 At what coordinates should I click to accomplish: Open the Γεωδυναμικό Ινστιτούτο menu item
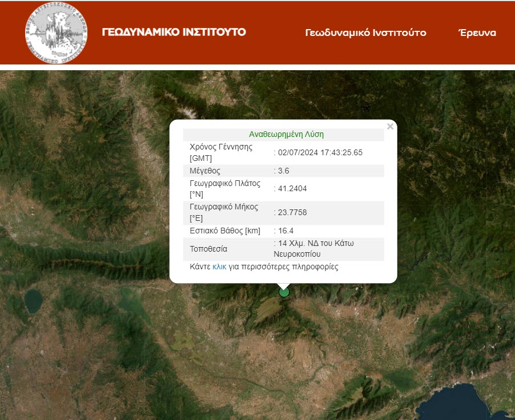pos(365,33)
